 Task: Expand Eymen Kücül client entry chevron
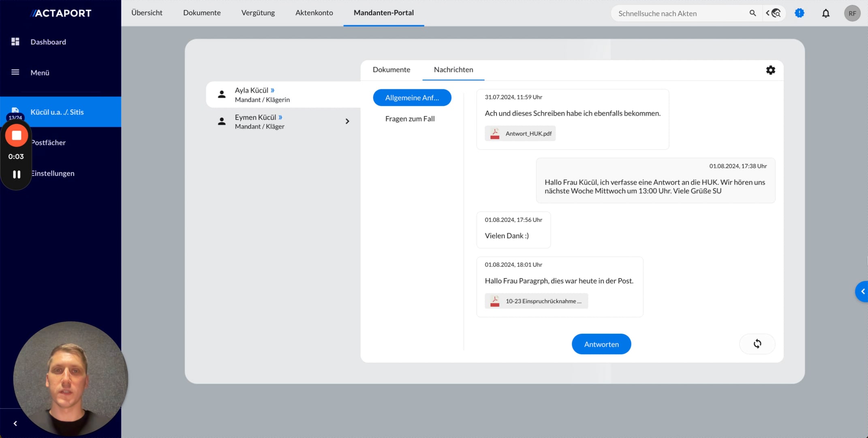click(x=347, y=121)
